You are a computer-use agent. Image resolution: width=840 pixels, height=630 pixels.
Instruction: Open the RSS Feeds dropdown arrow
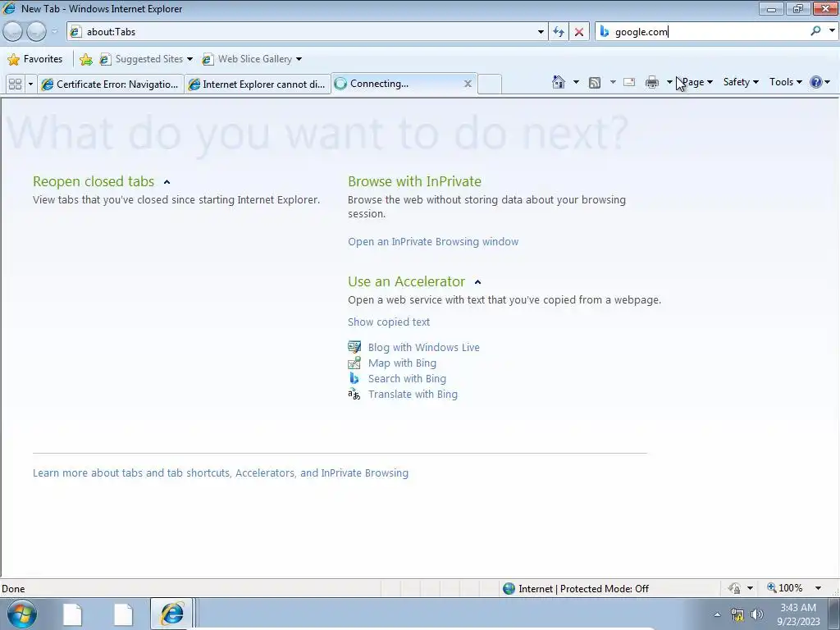[x=612, y=82]
